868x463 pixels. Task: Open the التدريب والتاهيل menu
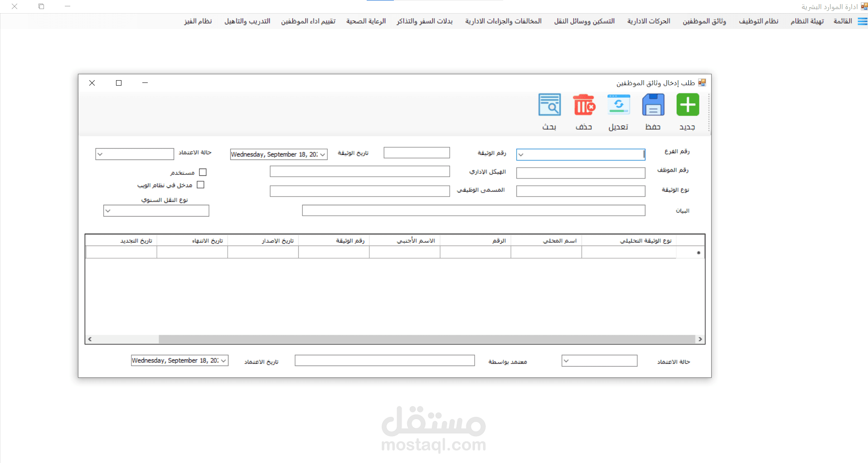(x=247, y=21)
